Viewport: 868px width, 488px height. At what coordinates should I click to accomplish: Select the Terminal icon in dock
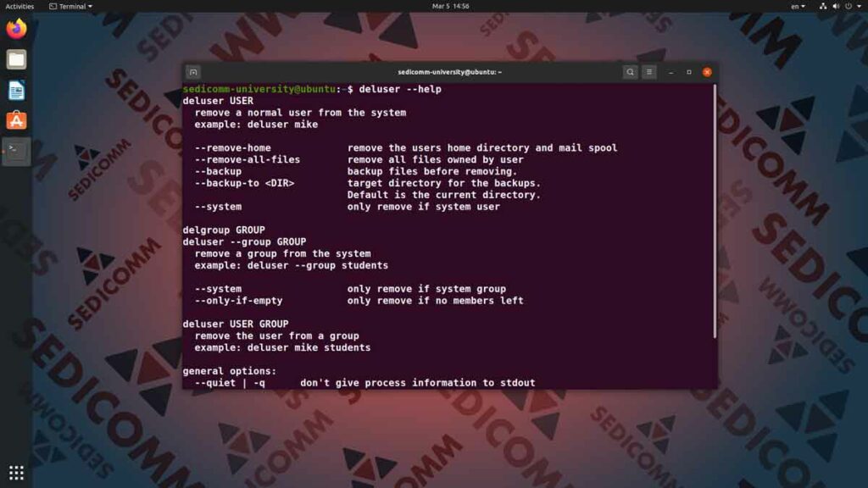(x=16, y=151)
